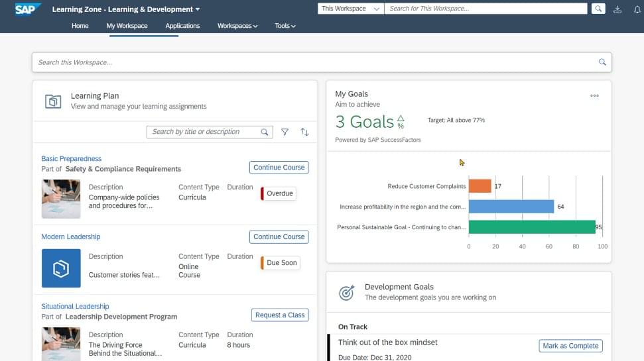Click the Development Goals target icon

coord(346,293)
